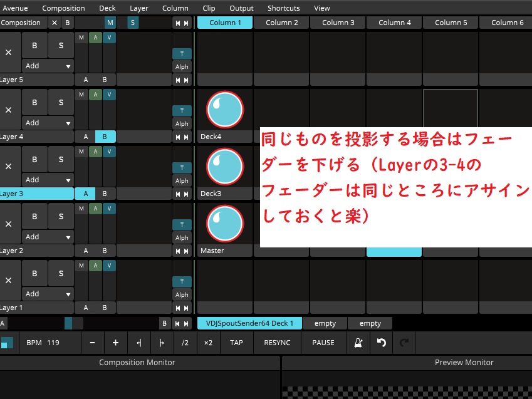
Task: Click TAP to set the BPM
Action: coord(236,343)
